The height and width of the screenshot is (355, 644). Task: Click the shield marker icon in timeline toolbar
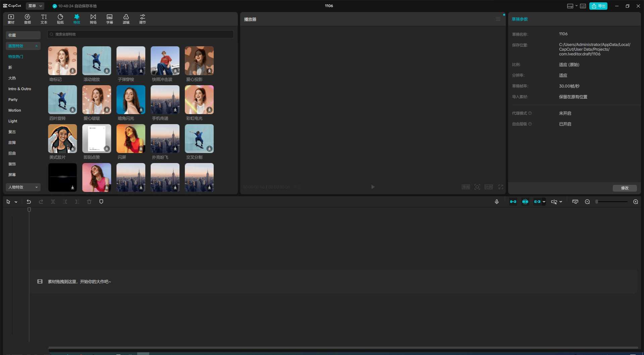(101, 202)
